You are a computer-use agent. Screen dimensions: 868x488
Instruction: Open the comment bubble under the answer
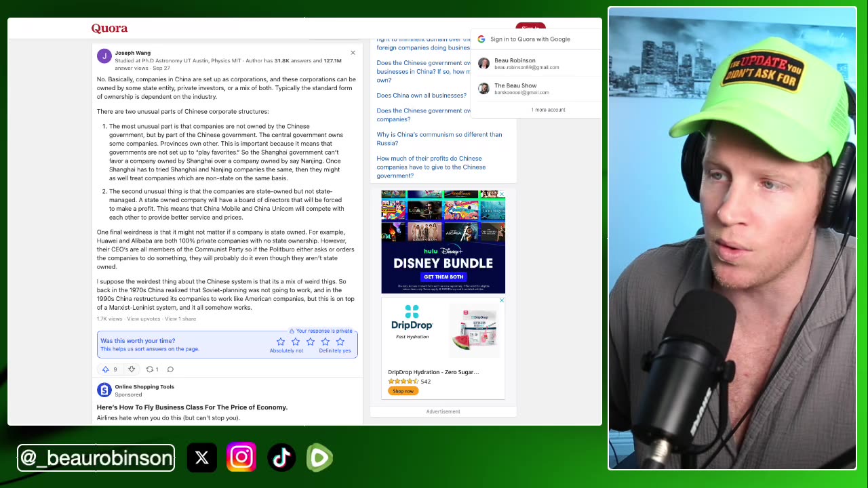pyautogui.click(x=170, y=369)
